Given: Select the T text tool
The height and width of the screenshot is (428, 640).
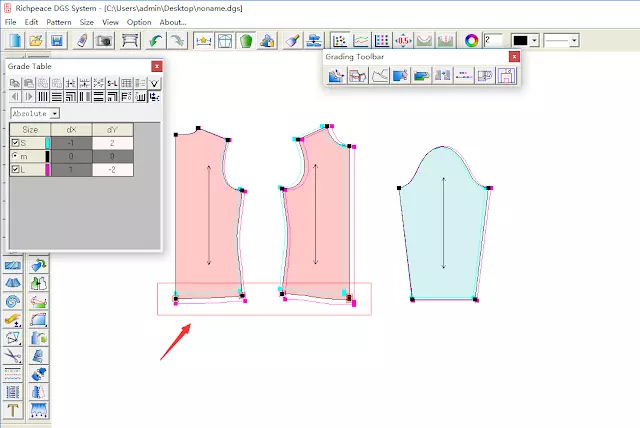Looking at the screenshot, I should [13, 410].
